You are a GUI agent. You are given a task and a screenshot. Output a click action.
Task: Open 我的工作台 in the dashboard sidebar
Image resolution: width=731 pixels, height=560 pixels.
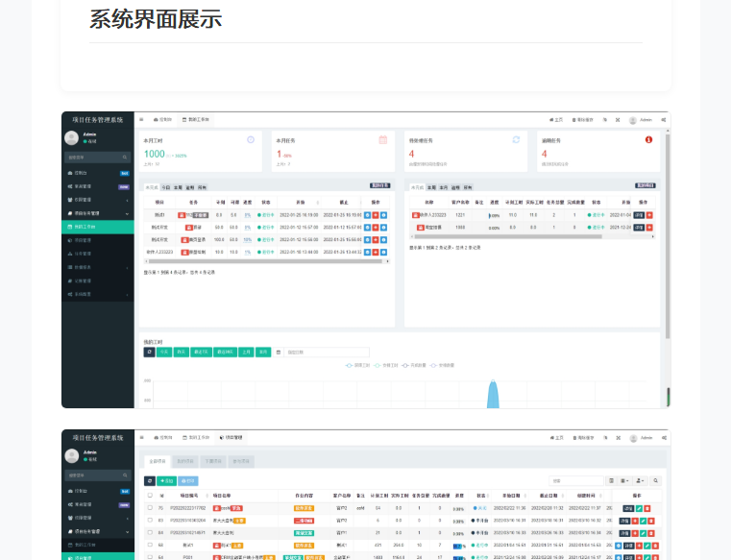pyautogui.click(x=98, y=227)
